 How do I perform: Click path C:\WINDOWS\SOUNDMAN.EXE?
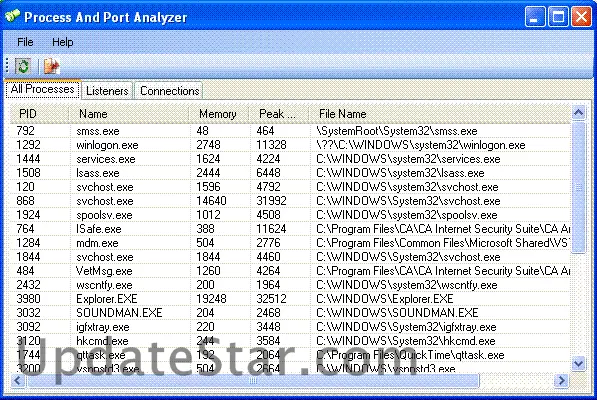pos(397,313)
